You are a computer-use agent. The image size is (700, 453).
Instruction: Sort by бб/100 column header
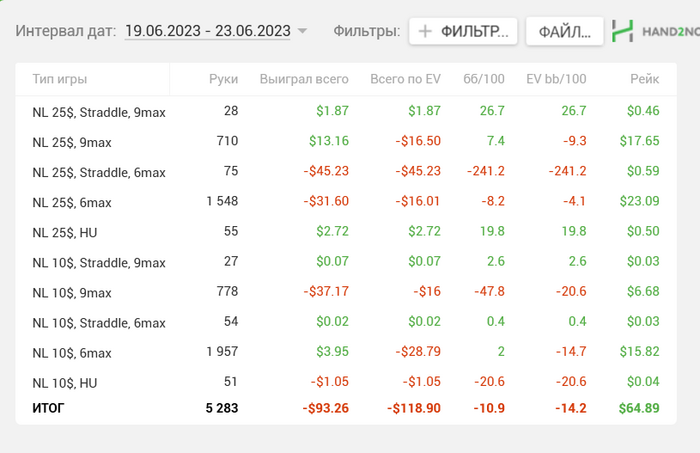point(484,78)
